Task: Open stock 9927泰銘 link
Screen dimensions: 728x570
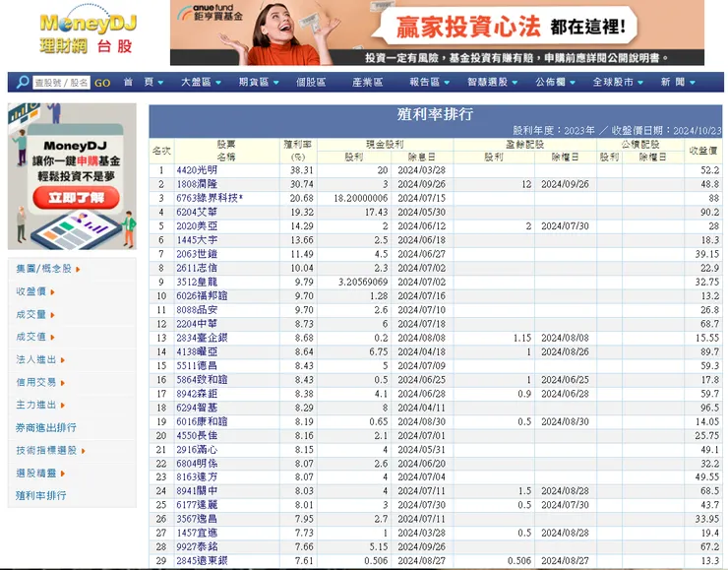Action: [197, 546]
